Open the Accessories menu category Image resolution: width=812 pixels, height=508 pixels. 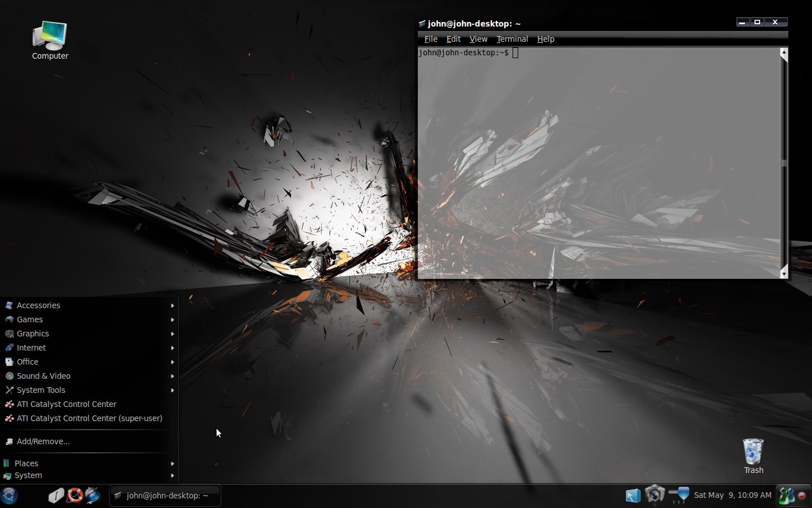[x=89, y=305]
